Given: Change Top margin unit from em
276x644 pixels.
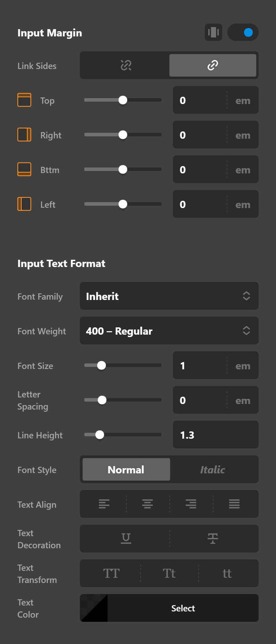Looking at the screenshot, I should click(243, 100).
